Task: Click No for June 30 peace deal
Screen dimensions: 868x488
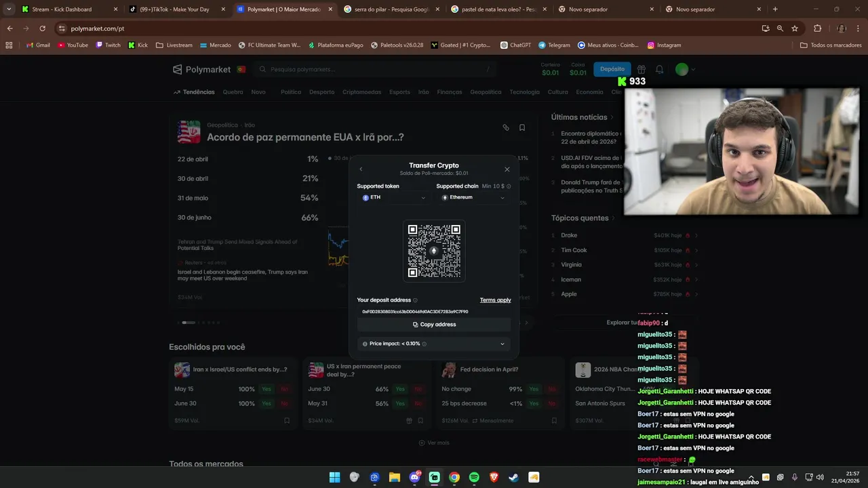Action: [x=418, y=389]
